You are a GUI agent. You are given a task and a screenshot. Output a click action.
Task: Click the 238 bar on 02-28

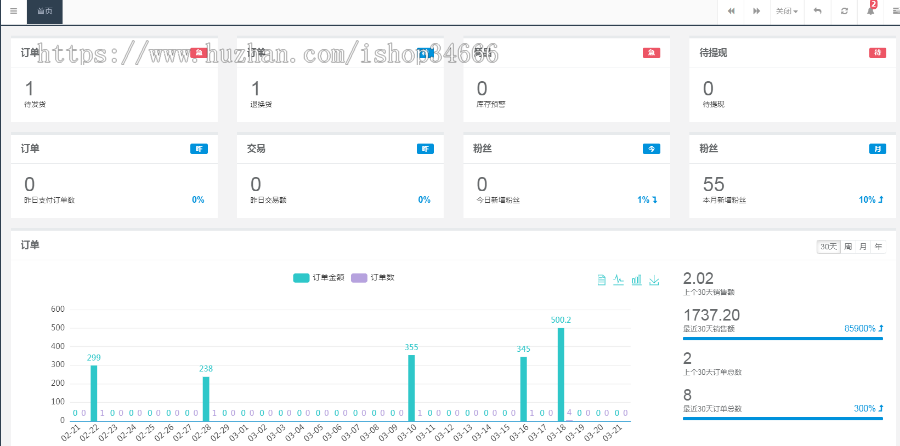[206, 399]
